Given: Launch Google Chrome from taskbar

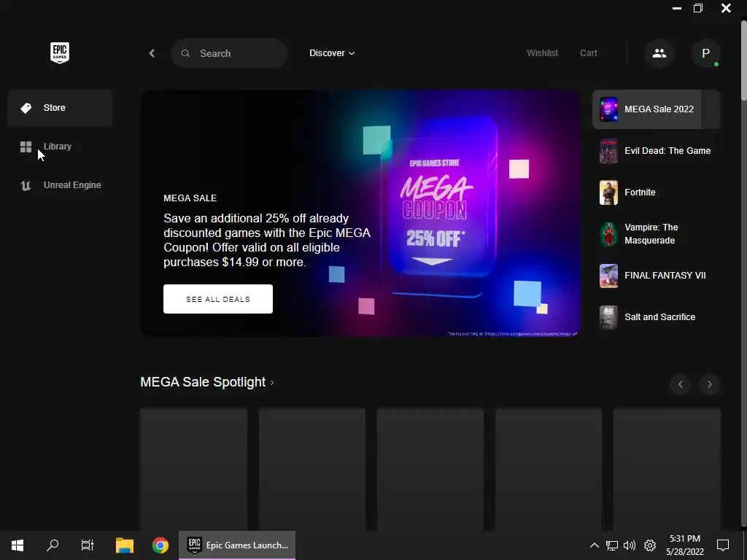Looking at the screenshot, I should tap(160, 545).
